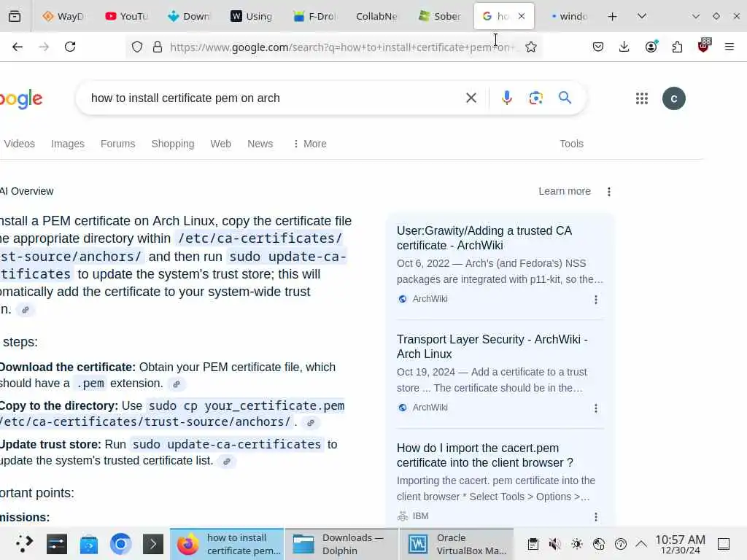Switch to Oracle VirtualBox Manager taskbar window
The image size is (747, 560).
457,544
